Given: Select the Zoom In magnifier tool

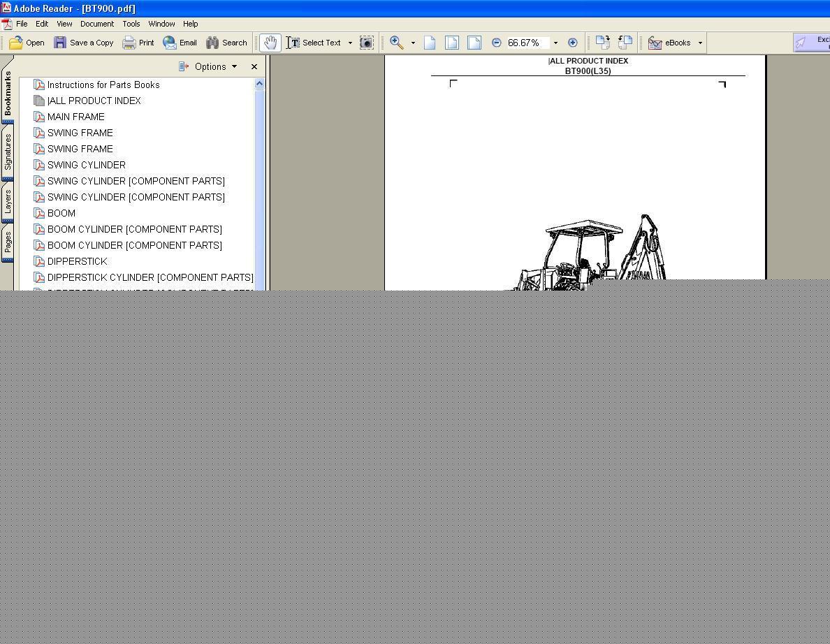Looking at the screenshot, I should 396,43.
